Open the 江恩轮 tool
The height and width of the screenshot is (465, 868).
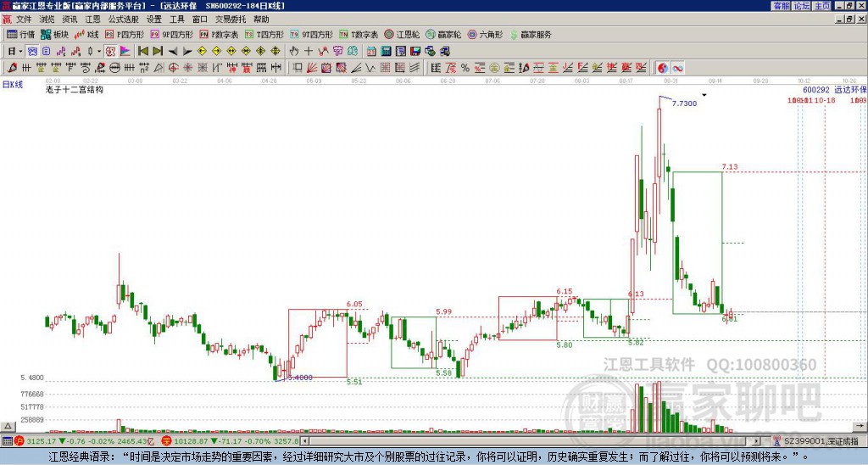pos(402,34)
